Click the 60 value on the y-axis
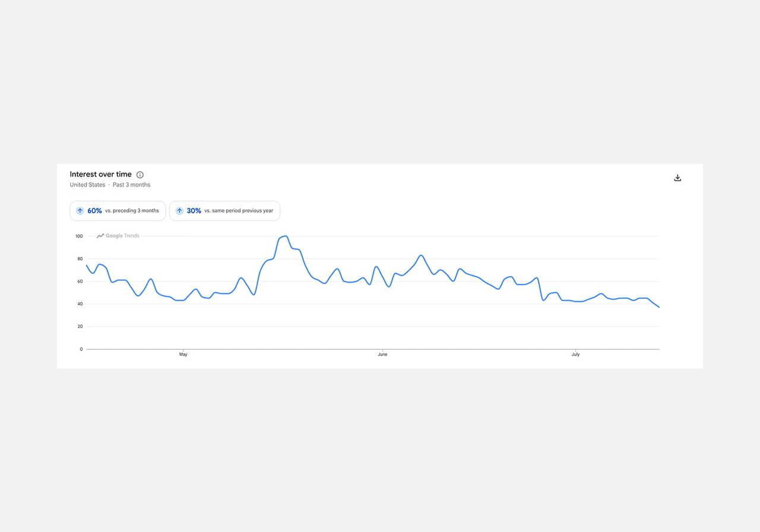The height and width of the screenshot is (532, 760). click(x=80, y=281)
